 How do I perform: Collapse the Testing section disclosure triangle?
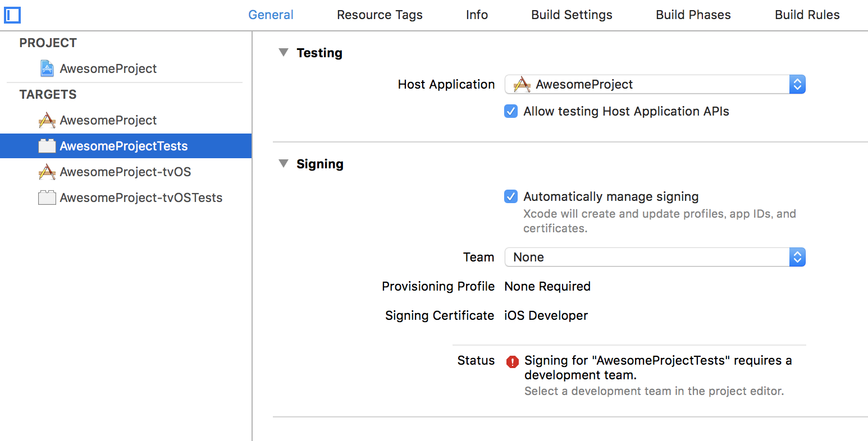tap(284, 52)
